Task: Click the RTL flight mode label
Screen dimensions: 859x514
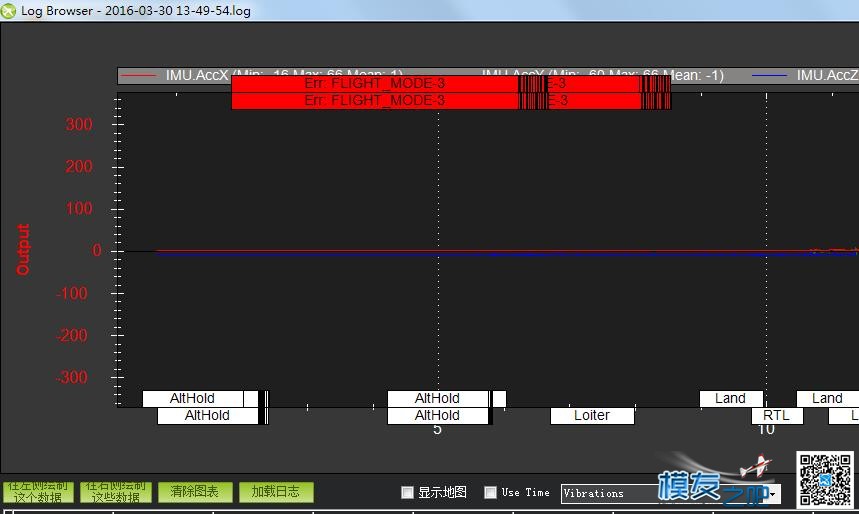Action: pos(777,415)
